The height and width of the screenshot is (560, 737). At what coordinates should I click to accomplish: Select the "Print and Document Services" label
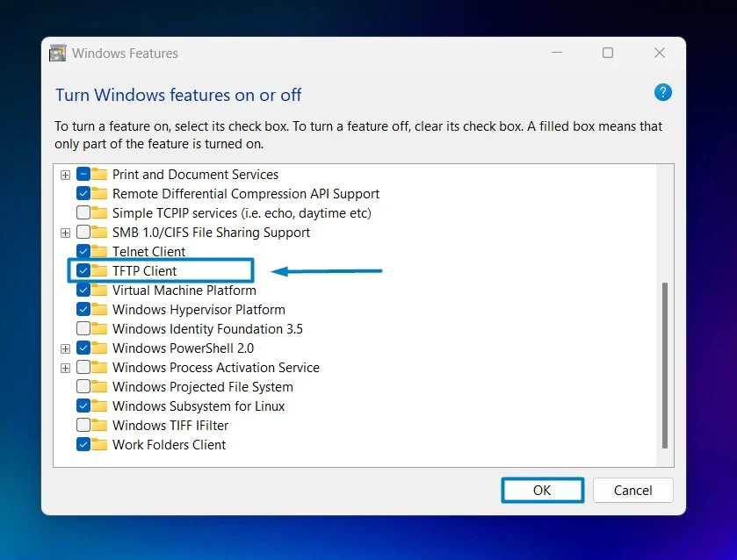195,175
